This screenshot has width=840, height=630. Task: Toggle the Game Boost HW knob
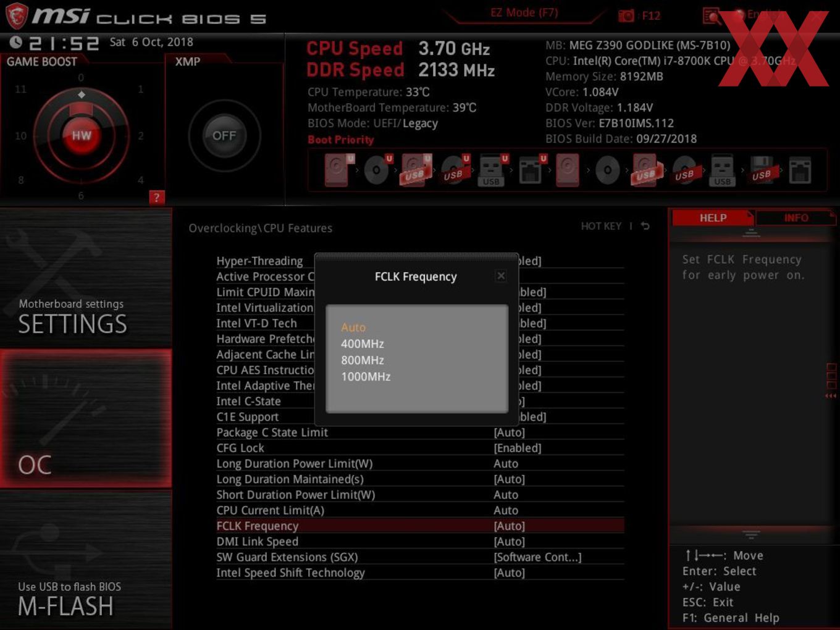pos(81,135)
